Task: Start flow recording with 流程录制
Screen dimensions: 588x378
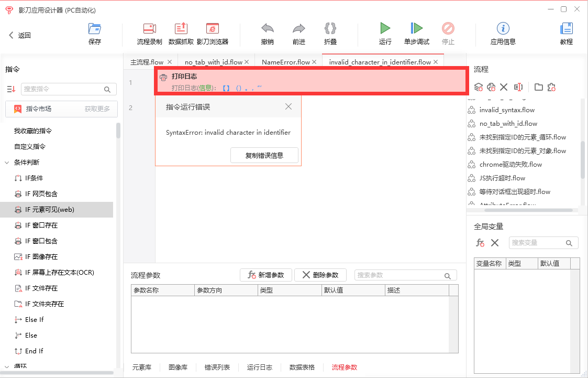Action: [x=150, y=33]
